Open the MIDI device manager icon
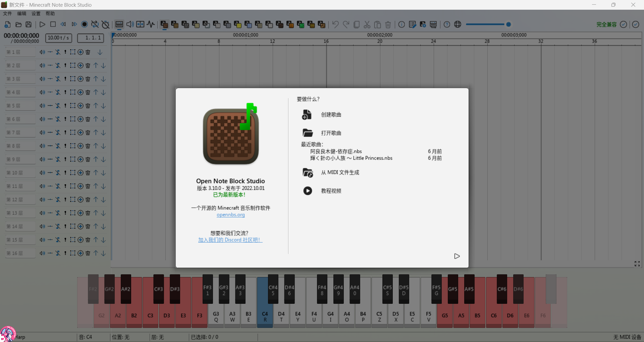The width and height of the screenshot is (644, 342). tap(433, 24)
